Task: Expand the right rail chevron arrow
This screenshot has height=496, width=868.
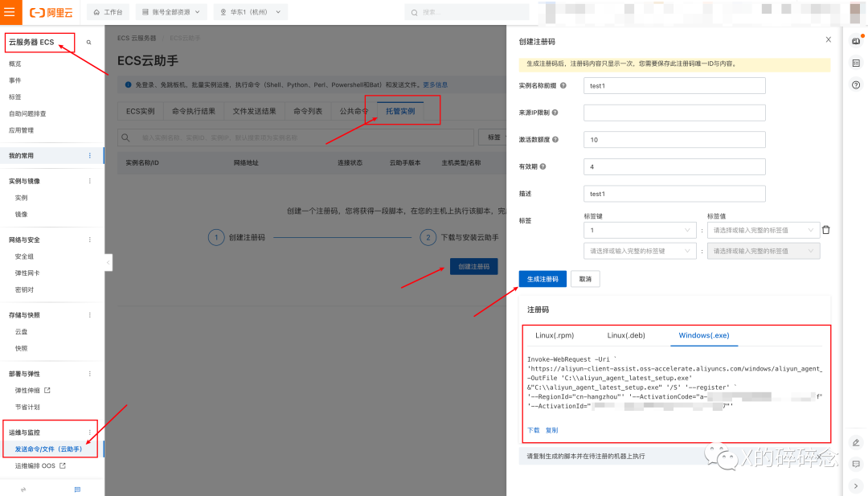Action: pos(856,486)
